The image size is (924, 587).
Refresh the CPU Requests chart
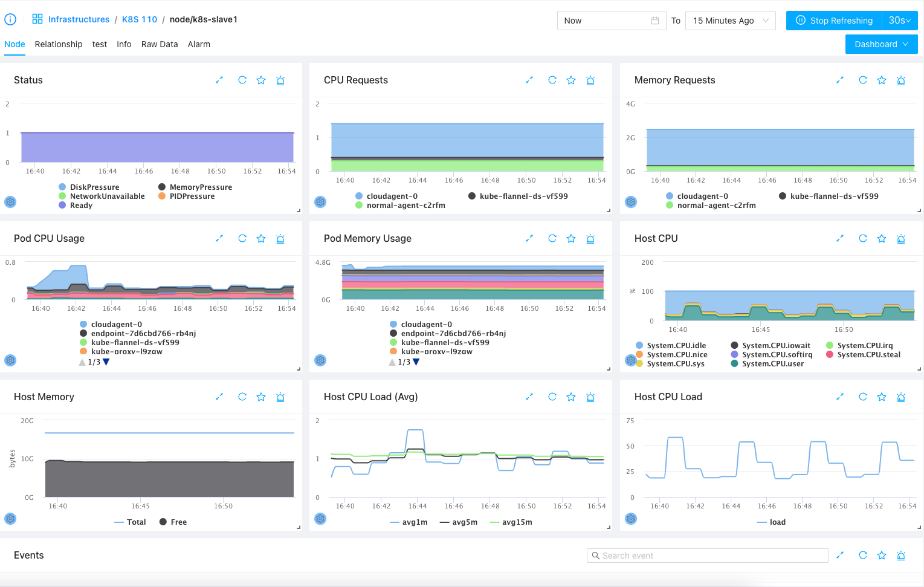[x=552, y=80]
